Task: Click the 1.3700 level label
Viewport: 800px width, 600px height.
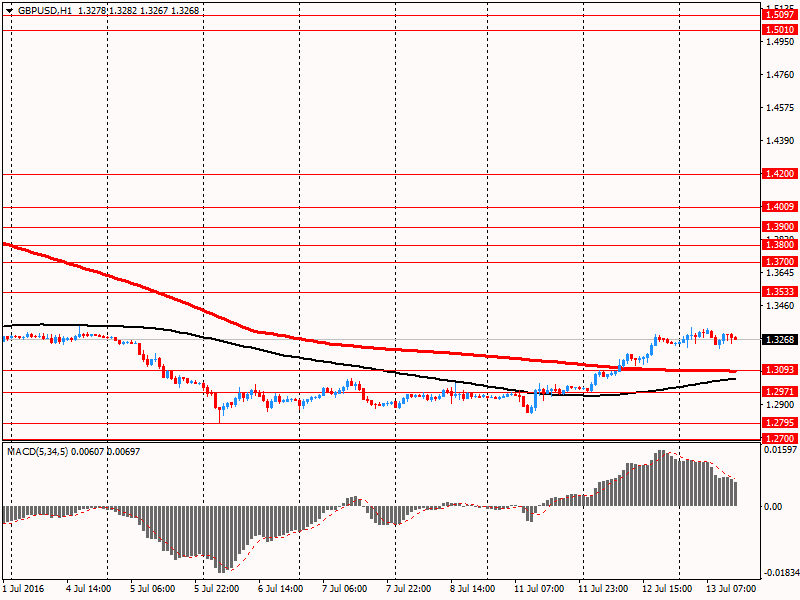Action: tap(780, 262)
